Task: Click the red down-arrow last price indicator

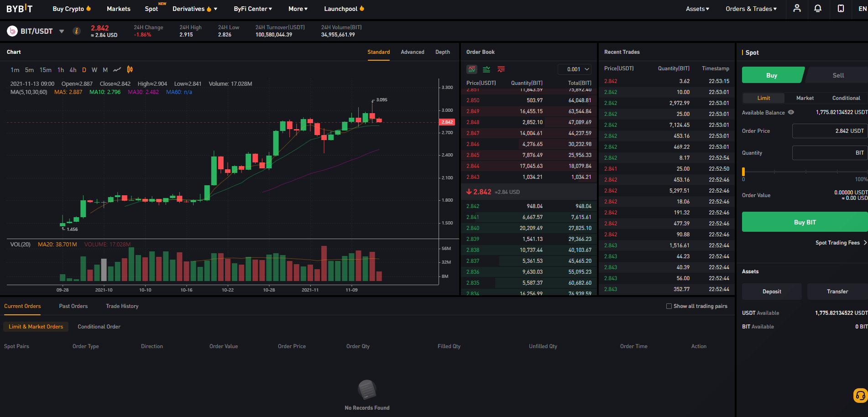Action: click(469, 192)
